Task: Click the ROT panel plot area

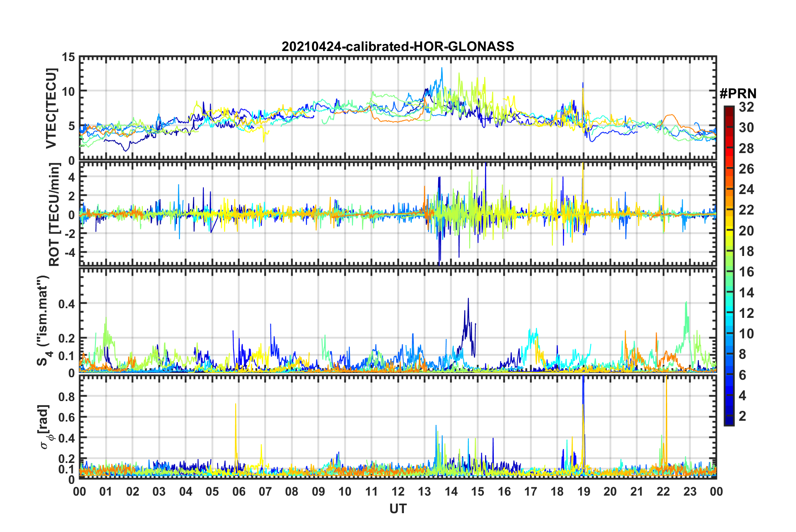Action: 398,214
